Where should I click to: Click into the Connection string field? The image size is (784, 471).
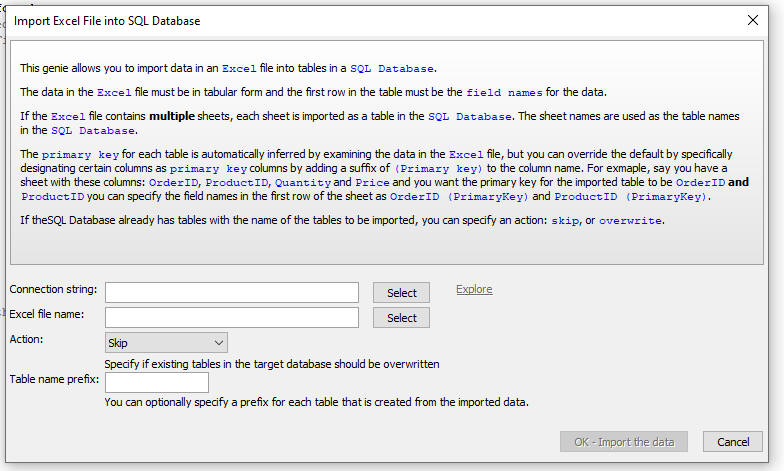coord(232,292)
